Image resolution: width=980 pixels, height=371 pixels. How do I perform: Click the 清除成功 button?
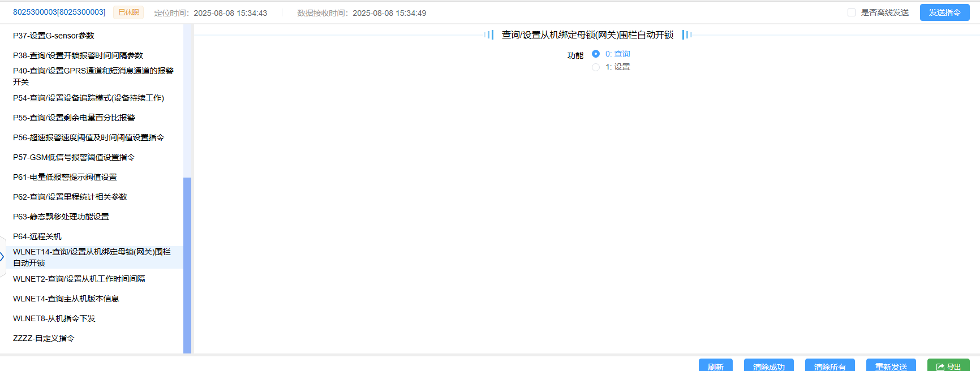tap(768, 366)
